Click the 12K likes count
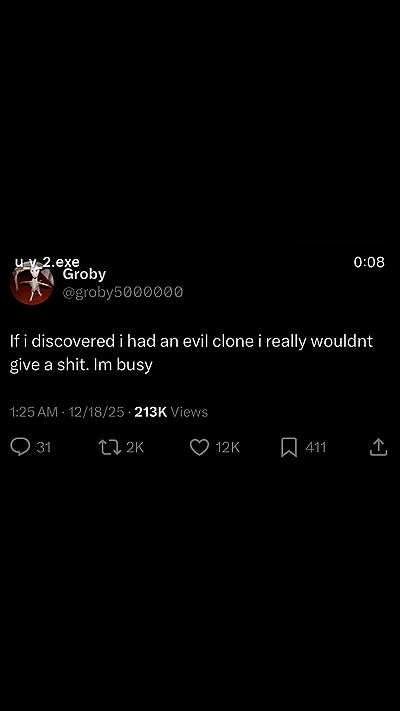The image size is (400, 711). 228,448
